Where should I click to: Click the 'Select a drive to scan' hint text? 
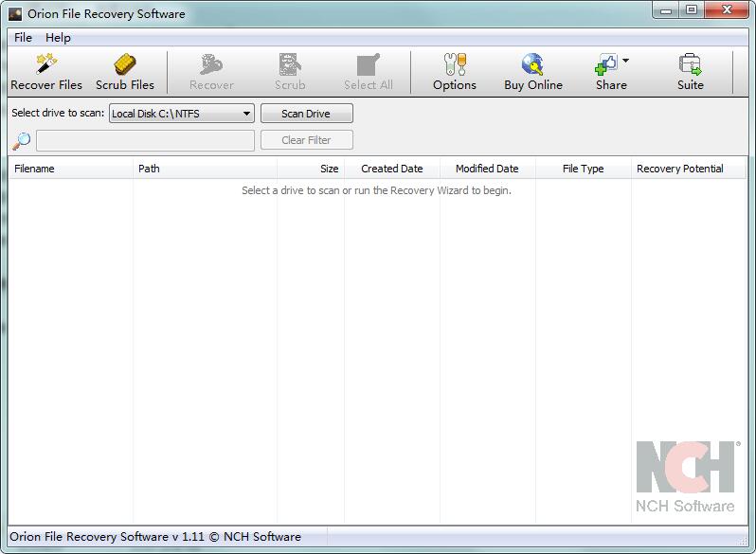376,190
